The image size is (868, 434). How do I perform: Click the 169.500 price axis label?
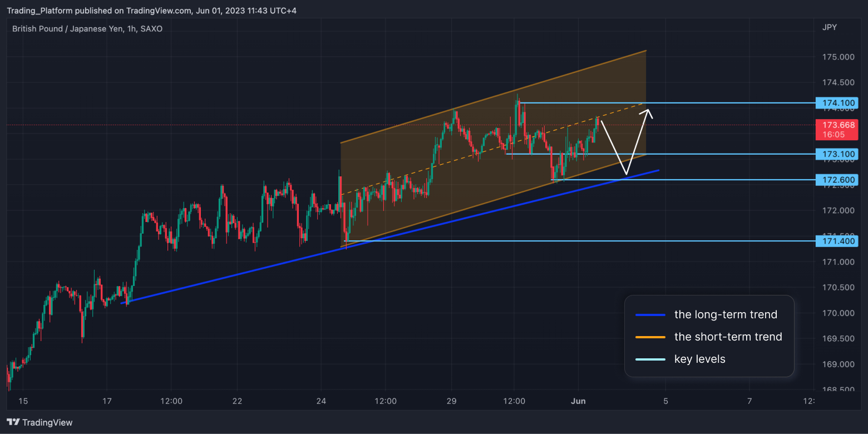839,338
